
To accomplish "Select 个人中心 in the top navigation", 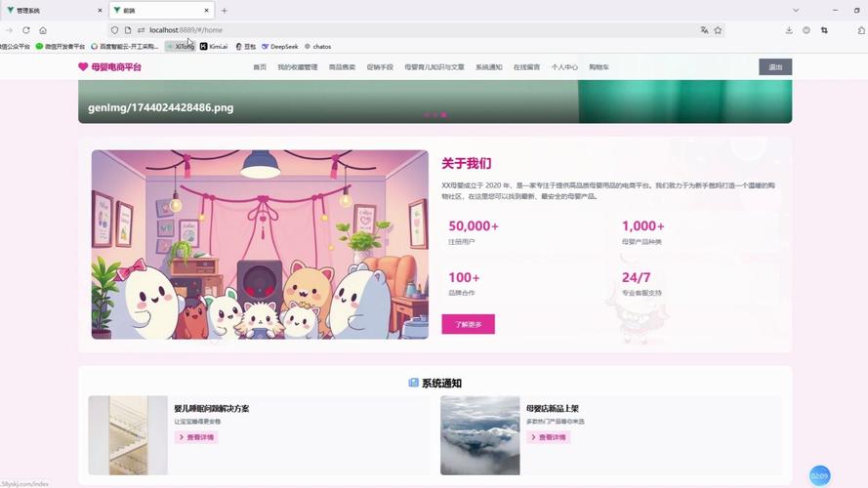I will click(x=564, y=67).
